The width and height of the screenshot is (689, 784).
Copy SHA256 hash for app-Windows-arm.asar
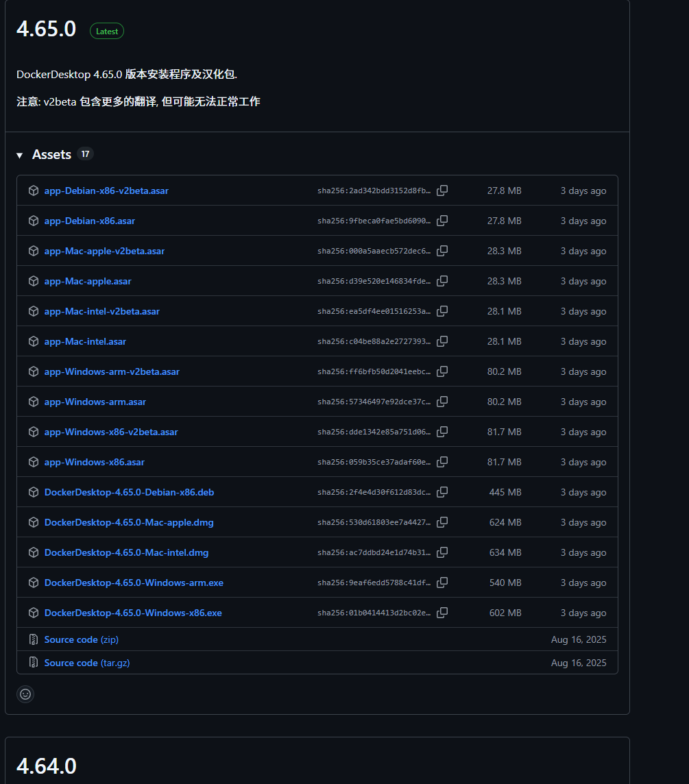coord(442,402)
